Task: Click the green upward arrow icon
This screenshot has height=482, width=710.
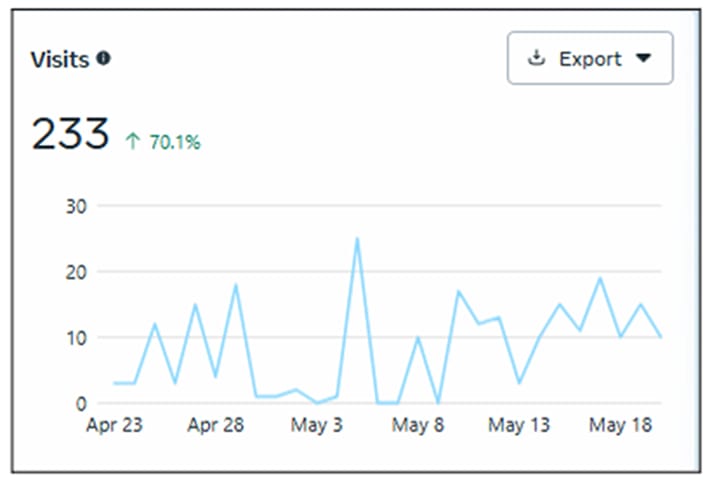Action: (132, 142)
